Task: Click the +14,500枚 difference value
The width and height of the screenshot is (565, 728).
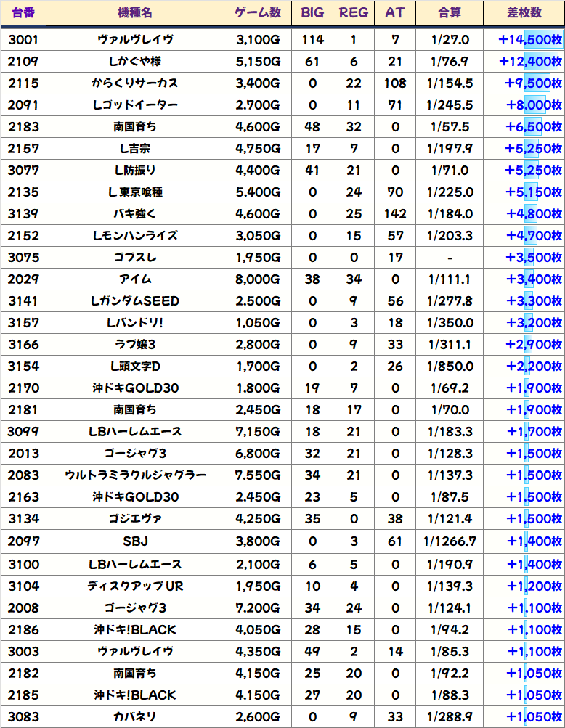Action: 530,40
